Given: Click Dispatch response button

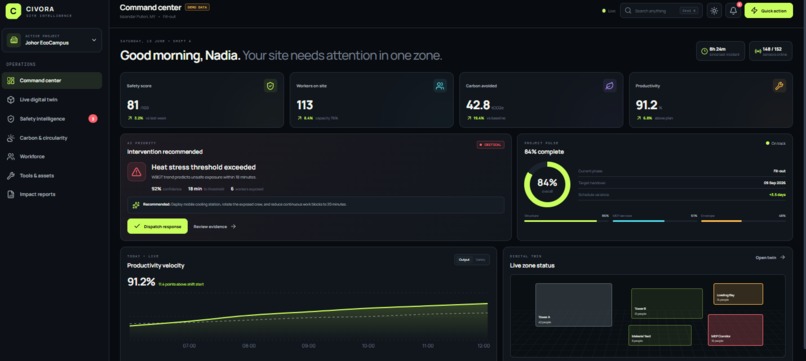Looking at the screenshot, I should pos(157,226).
